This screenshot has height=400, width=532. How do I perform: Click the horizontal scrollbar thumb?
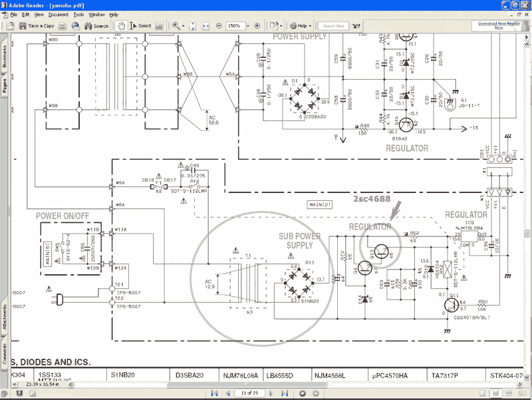247,385
